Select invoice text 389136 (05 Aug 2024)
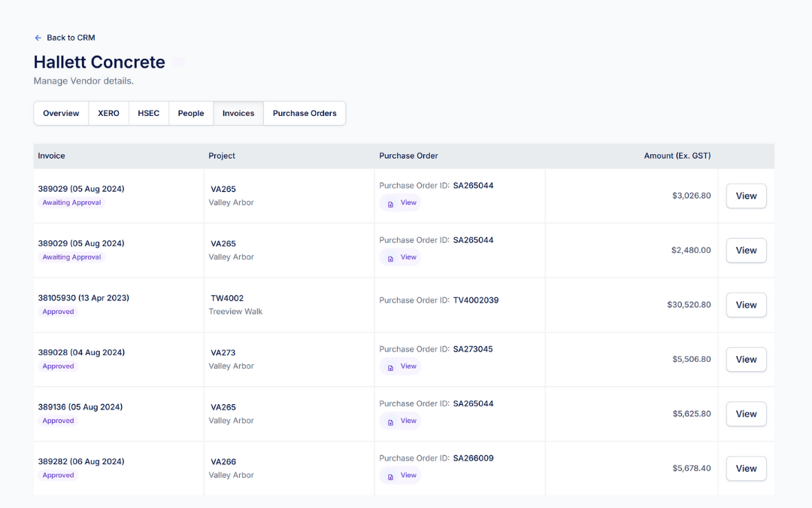812x508 pixels. [80, 407]
